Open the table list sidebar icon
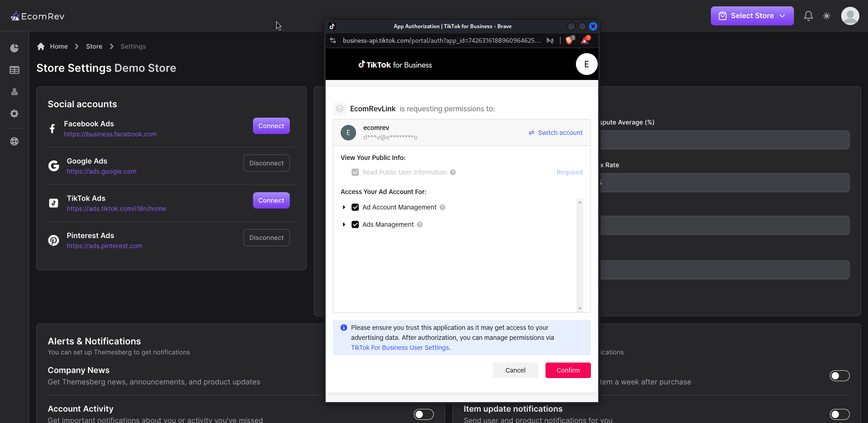Image resolution: width=868 pixels, height=423 pixels. pos(15,70)
